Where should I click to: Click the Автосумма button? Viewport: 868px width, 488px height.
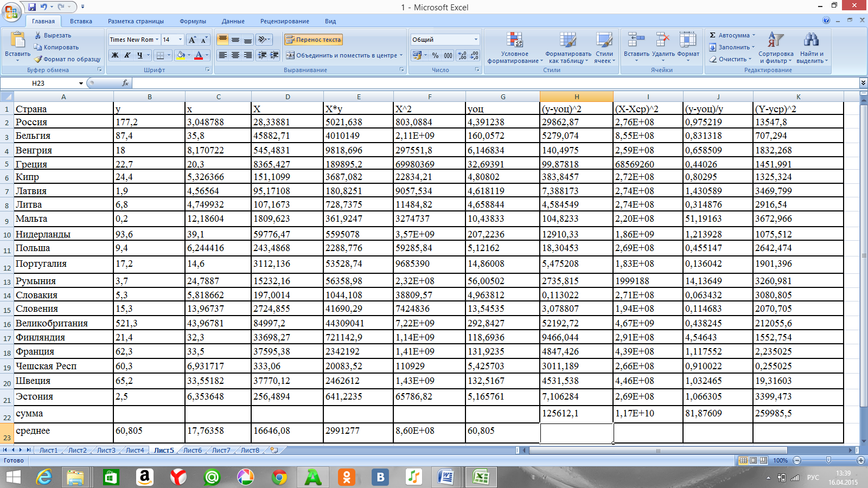pyautogui.click(x=729, y=35)
